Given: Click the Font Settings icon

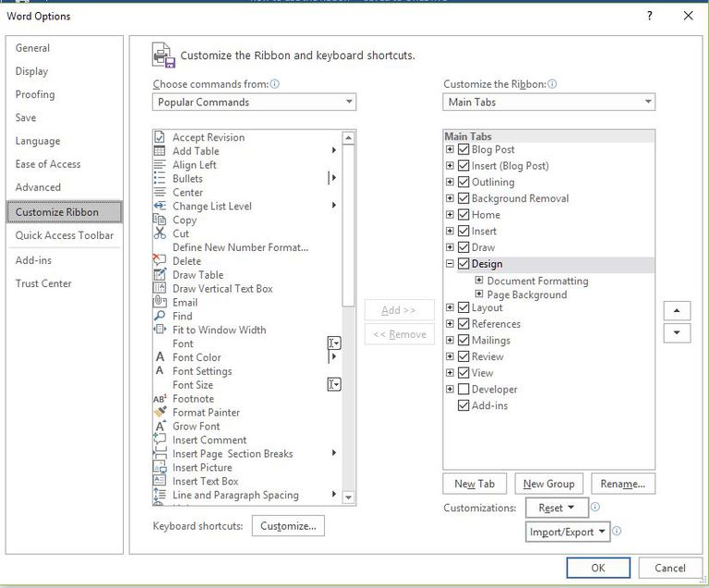Looking at the screenshot, I should click(x=160, y=370).
